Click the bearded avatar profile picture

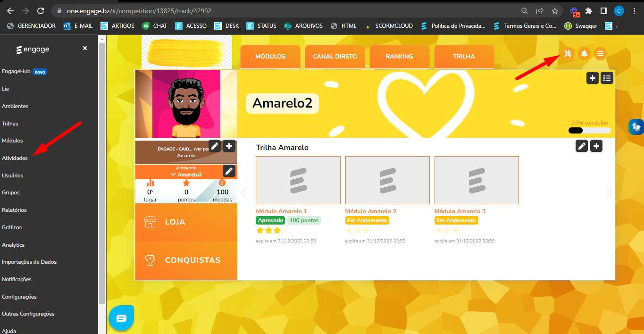tap(186, 104)
